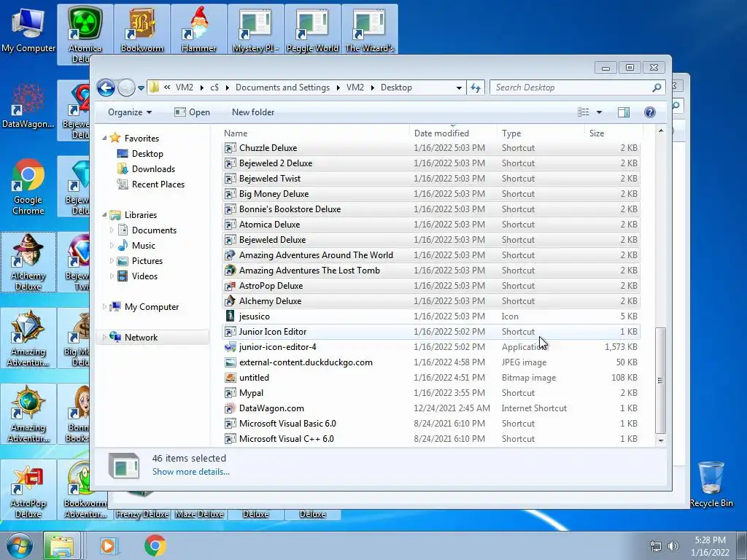Image resolution: width=747 pixels, height=560 pixels.
Task: Expand the Videos library
Action: (112, 276)
